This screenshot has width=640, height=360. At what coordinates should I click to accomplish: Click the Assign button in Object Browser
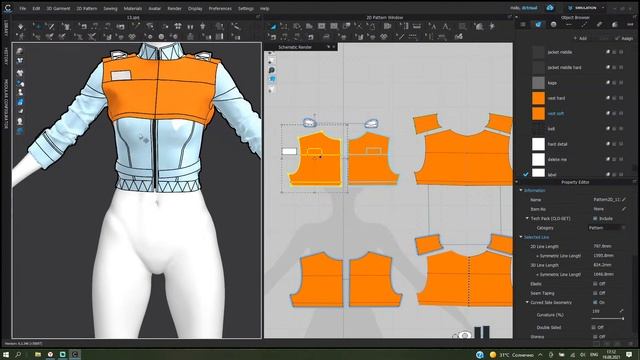(x=625, y=38)
